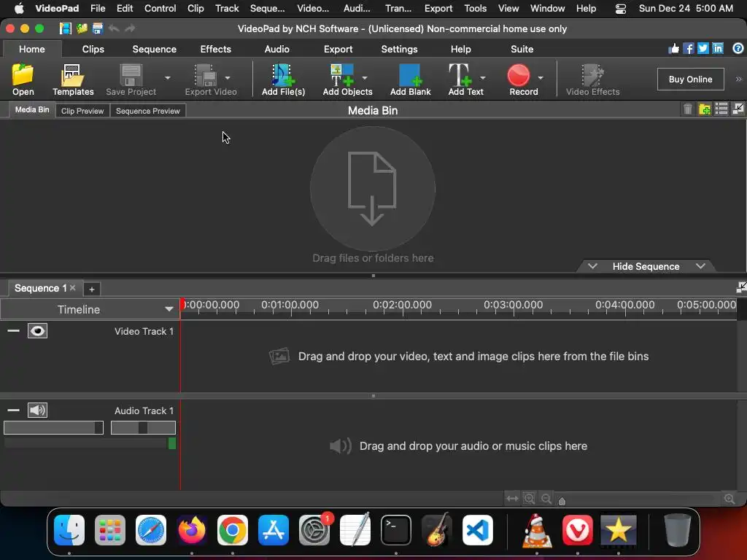
Task: Collapse Audio Track 1 with minus button
Action: click(x=13, y=410)
